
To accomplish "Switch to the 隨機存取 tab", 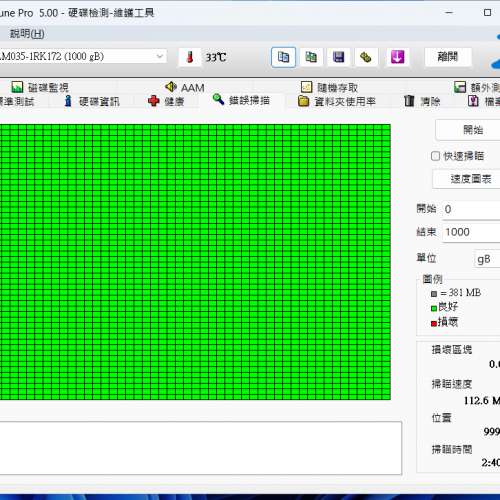I will [329, 88].
